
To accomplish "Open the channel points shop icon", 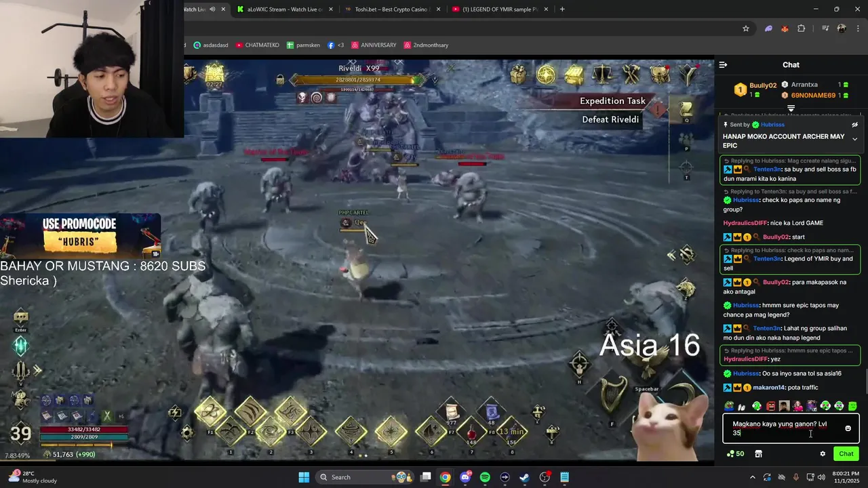I will pyautogui.click(x=758, y=454).
